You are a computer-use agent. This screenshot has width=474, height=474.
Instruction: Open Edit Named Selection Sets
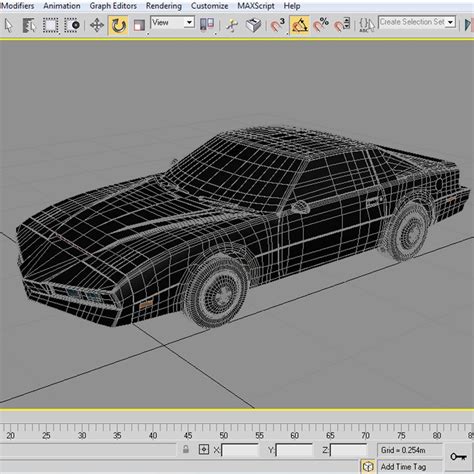pos(367,26)
